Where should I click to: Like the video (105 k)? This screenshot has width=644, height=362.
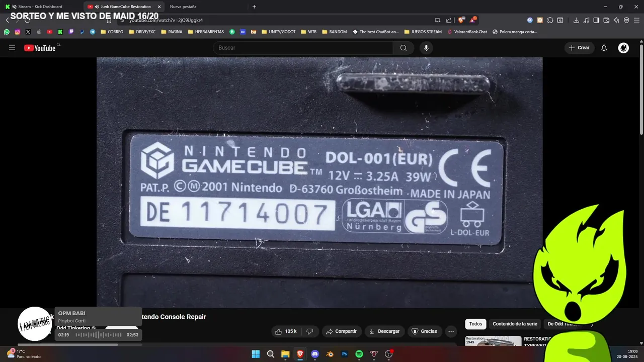pyautogui.click(x=285, y=331)
